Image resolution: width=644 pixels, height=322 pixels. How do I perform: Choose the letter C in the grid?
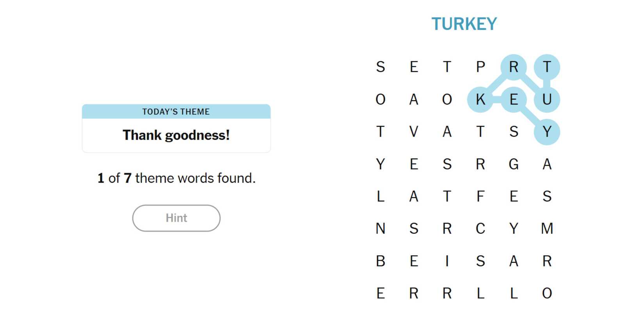click(480, 229)
